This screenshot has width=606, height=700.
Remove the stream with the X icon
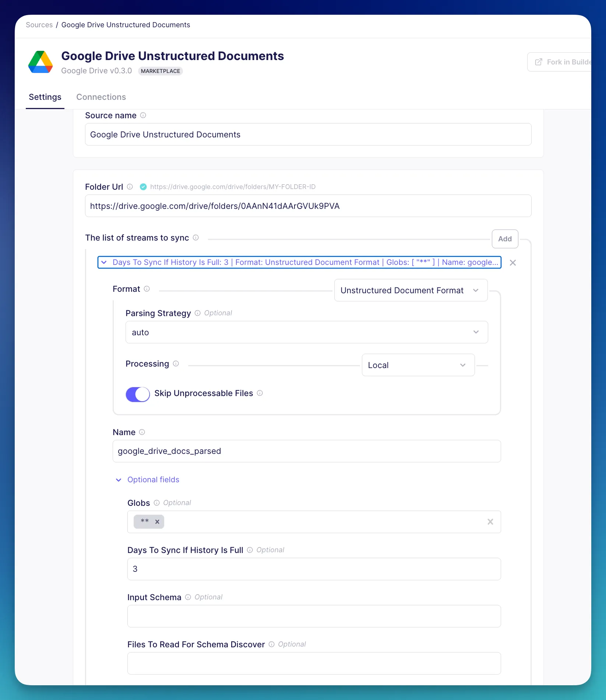pyautogui.click(x=513, y=263)
